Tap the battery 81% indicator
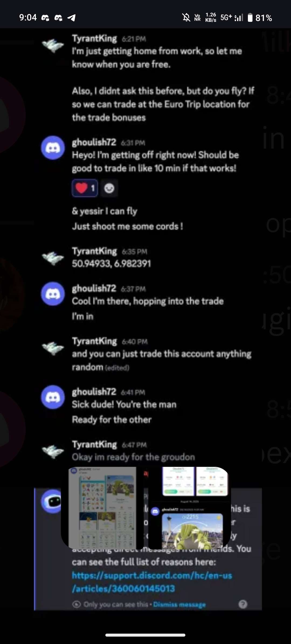The height and width of the screenshot is (644, 291). [x=260, y=18]
